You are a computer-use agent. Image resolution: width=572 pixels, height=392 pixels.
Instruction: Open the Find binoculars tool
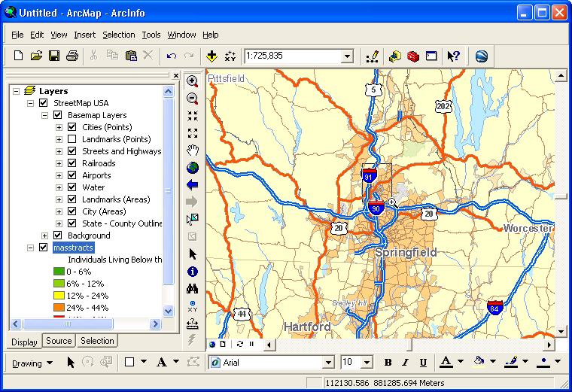pos(193,289)
